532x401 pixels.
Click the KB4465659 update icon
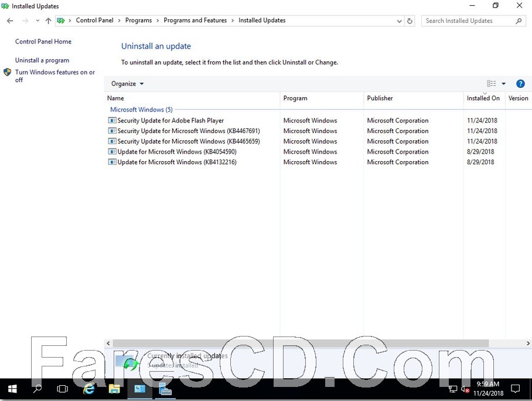coord(112,141)
